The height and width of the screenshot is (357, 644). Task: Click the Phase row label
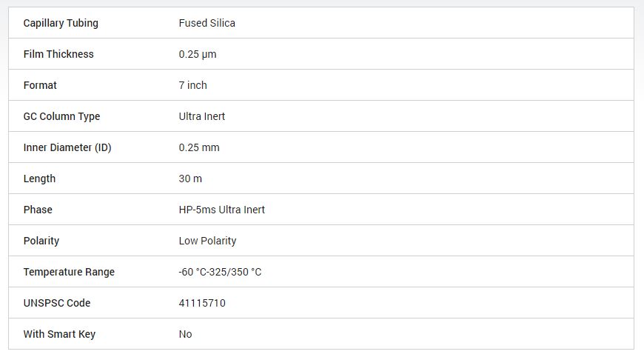(38, 210)
